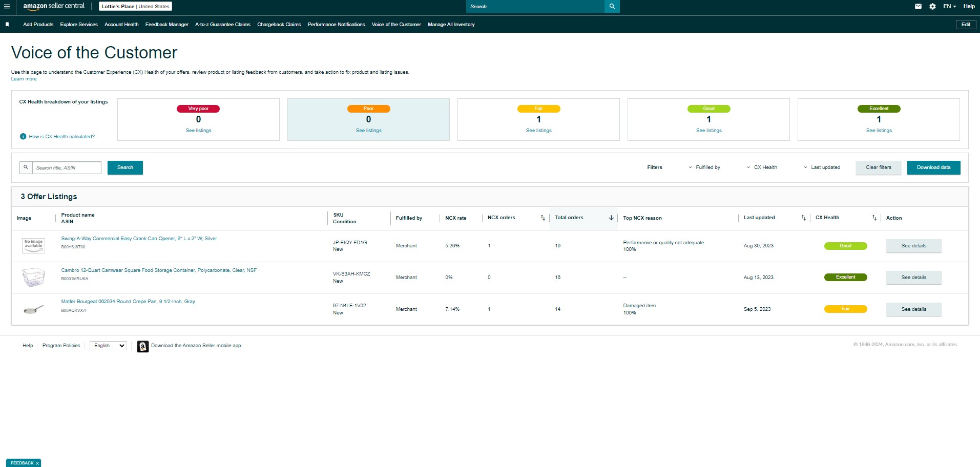
Task: Open the Swing-A-Way can opener image placeholder
Action: (34, 245)
